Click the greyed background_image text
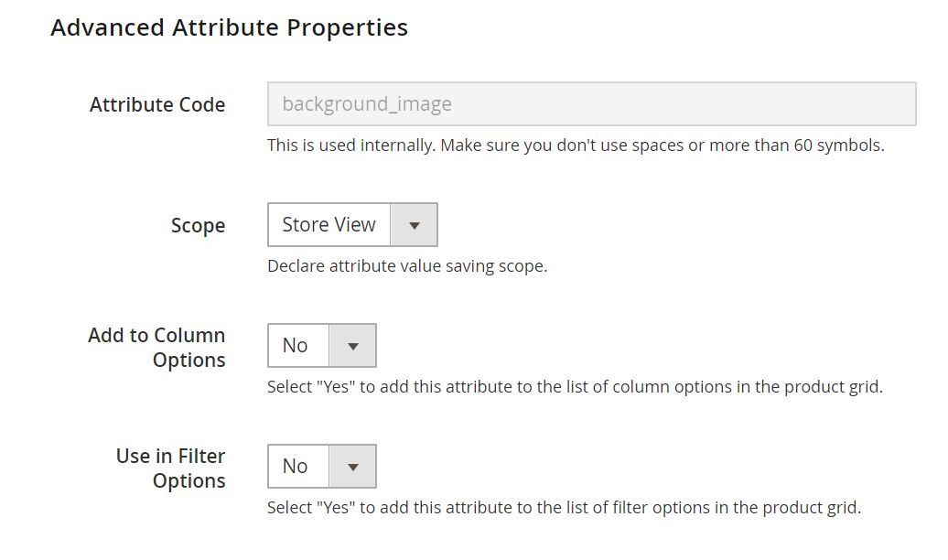 coord(367,104)
